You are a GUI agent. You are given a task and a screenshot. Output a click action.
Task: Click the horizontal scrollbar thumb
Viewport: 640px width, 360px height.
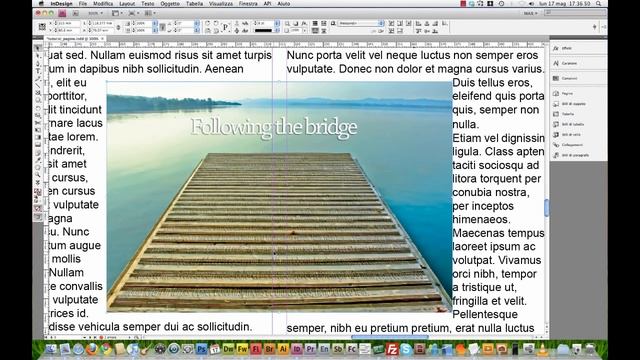[x=390, y=337]
